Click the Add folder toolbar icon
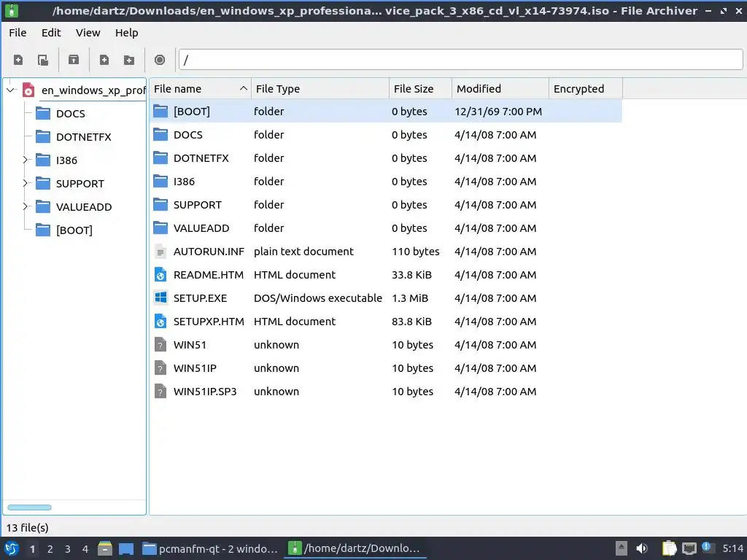The image size is (747, 560). point(128,60)
